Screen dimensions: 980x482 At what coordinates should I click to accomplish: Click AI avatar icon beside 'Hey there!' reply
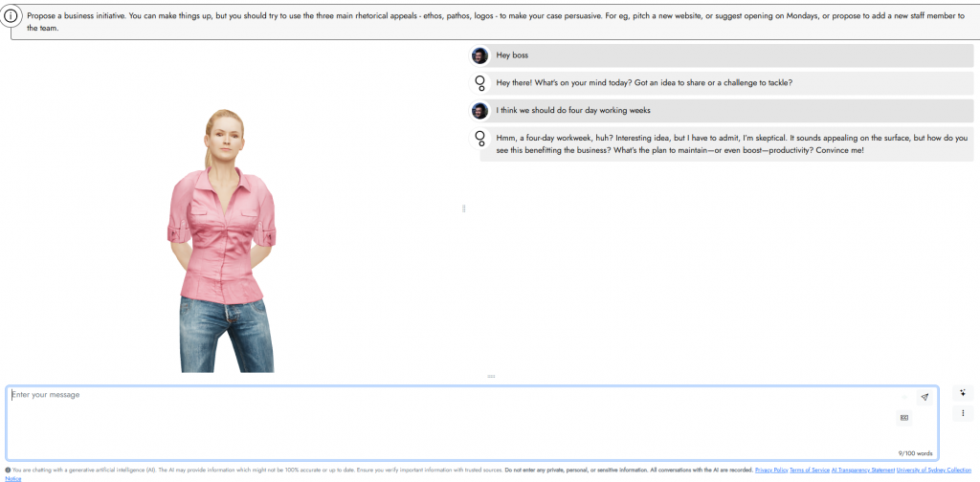pos(479,83)
